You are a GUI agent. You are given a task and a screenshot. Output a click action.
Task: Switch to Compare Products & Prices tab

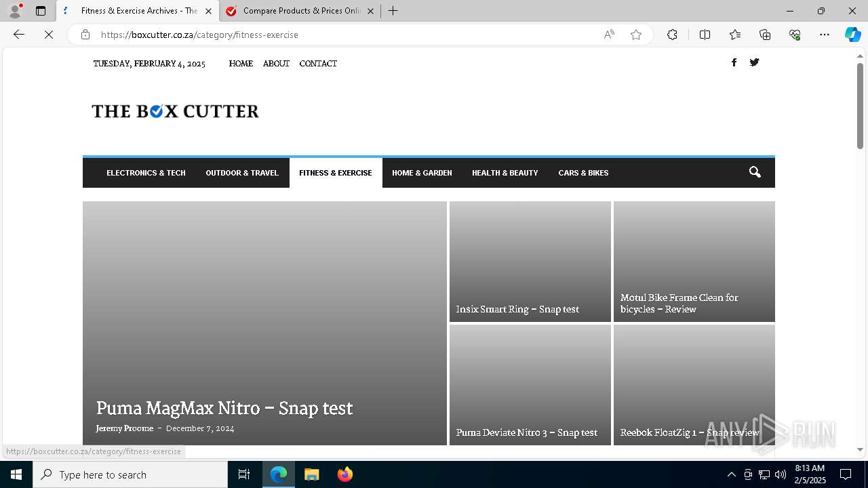coord(301,11)
